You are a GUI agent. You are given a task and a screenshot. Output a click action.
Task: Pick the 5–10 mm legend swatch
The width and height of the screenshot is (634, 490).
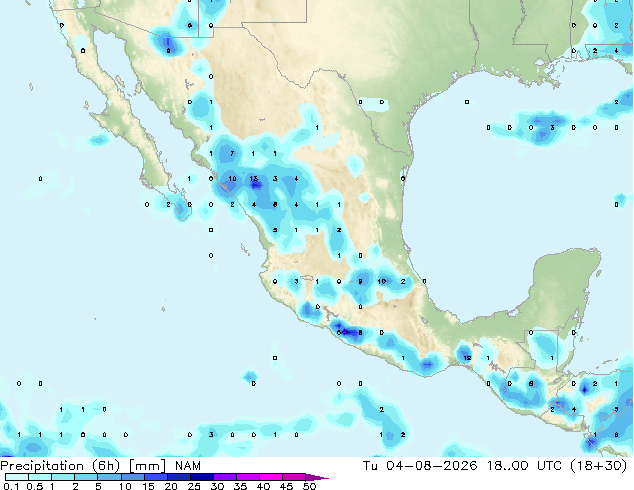click(x=109, y=477)
